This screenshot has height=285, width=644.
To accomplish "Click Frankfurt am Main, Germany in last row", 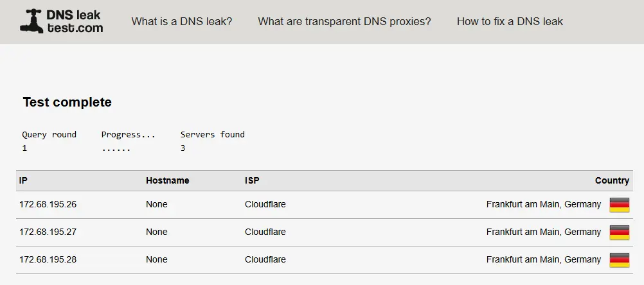I will (543, 259).
